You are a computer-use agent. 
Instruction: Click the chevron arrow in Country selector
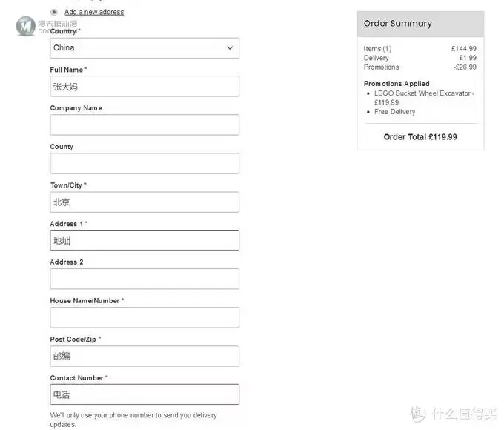230,48
